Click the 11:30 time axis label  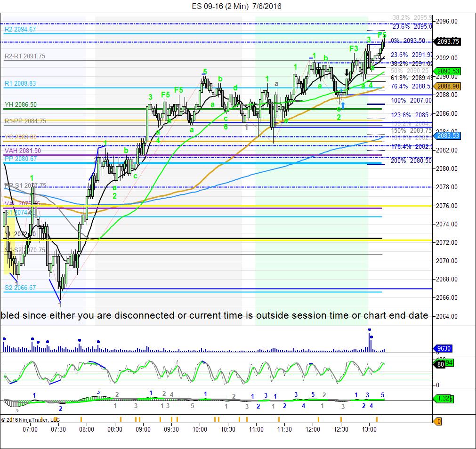point(284,429)
